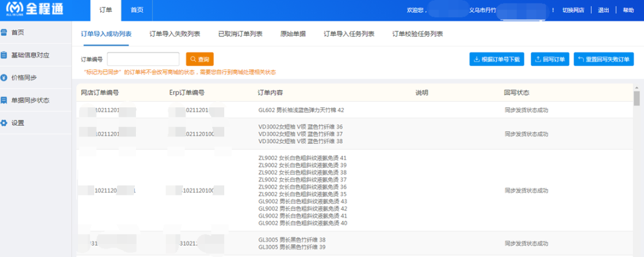Click the 回写订单 button

point(550,59)
